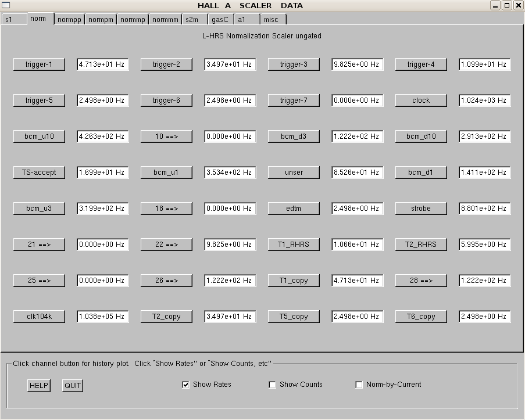Open history plot for trigger-1

39,64
